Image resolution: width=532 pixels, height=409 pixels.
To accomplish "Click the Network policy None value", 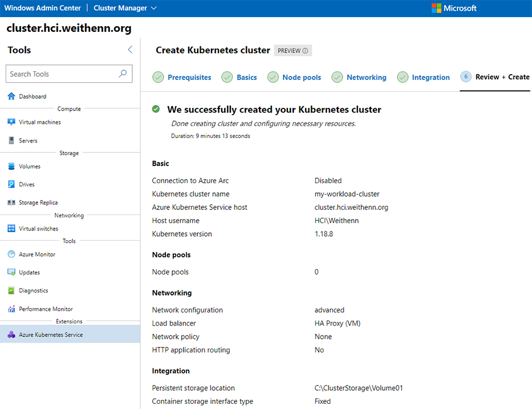I will point(323,337).
